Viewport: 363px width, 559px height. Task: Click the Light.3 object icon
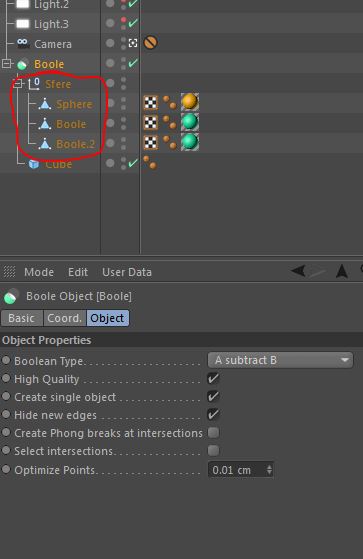coord(23,24)
